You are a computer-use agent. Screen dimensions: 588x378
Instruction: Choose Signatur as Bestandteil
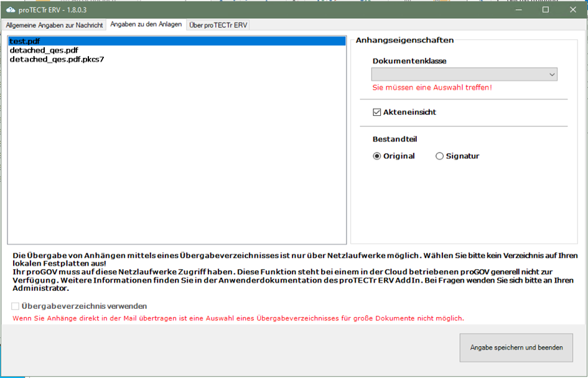click(440, 156)
